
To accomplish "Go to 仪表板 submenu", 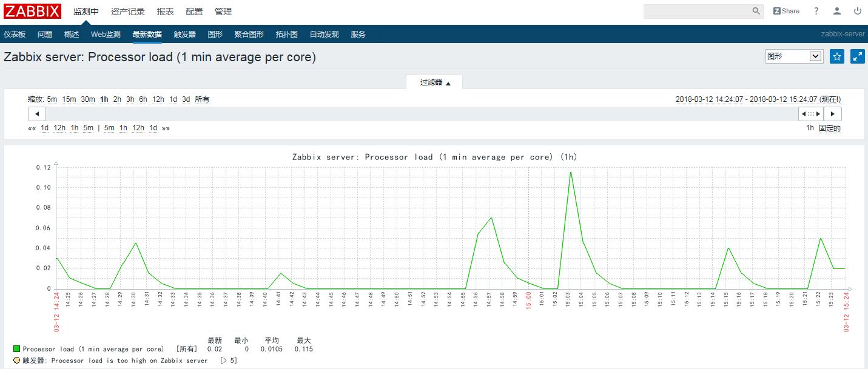I will pyautogui.click(x=15, y=35).
